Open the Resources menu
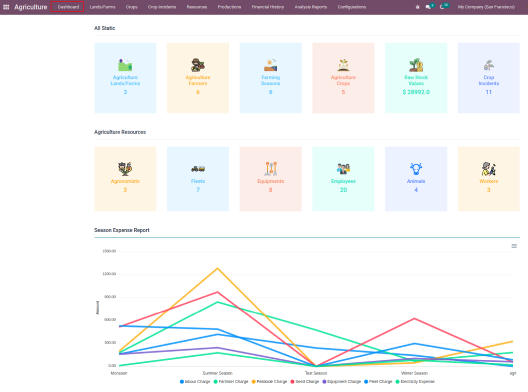This screenshot has height=392, width=528. click(197, 7)
